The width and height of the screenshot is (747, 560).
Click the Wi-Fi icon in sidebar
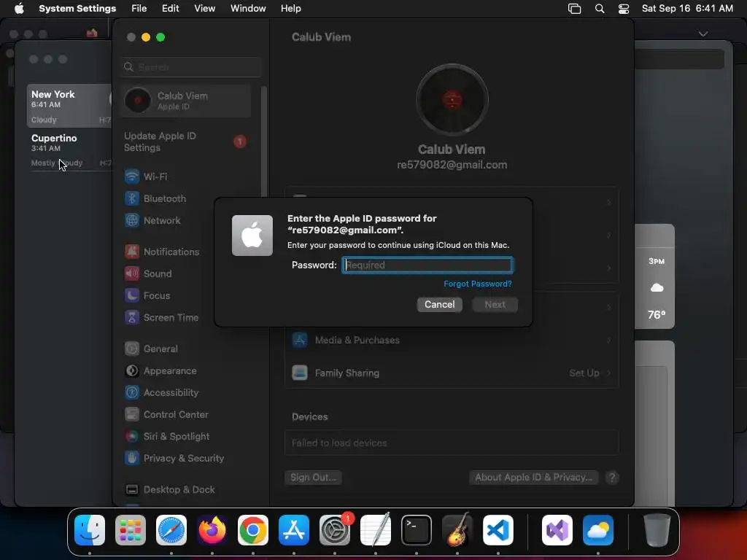coord(132,176)
